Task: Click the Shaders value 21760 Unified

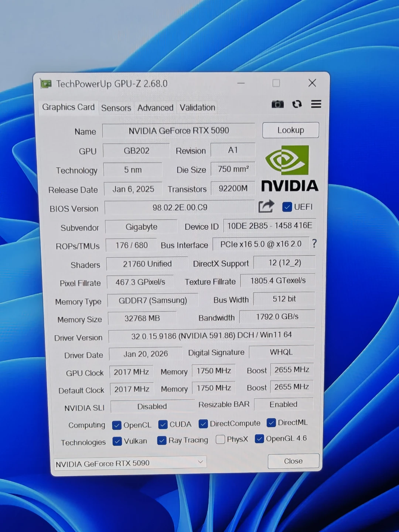Action: (x=147, y=264)
